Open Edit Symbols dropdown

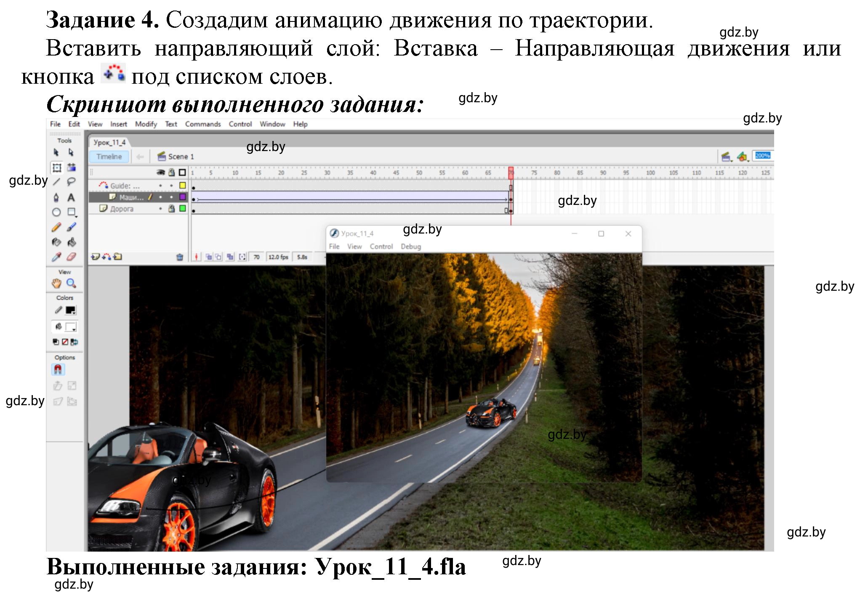[743, 157]
